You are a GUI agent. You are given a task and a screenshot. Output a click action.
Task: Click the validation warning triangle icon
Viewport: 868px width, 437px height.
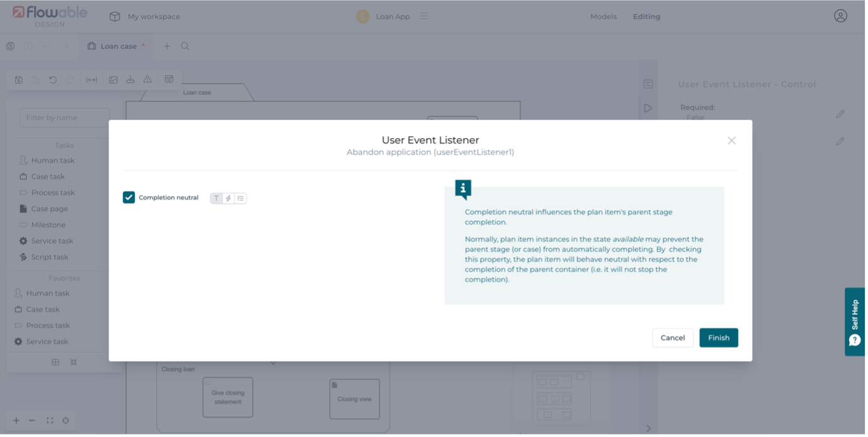[147, 80]
